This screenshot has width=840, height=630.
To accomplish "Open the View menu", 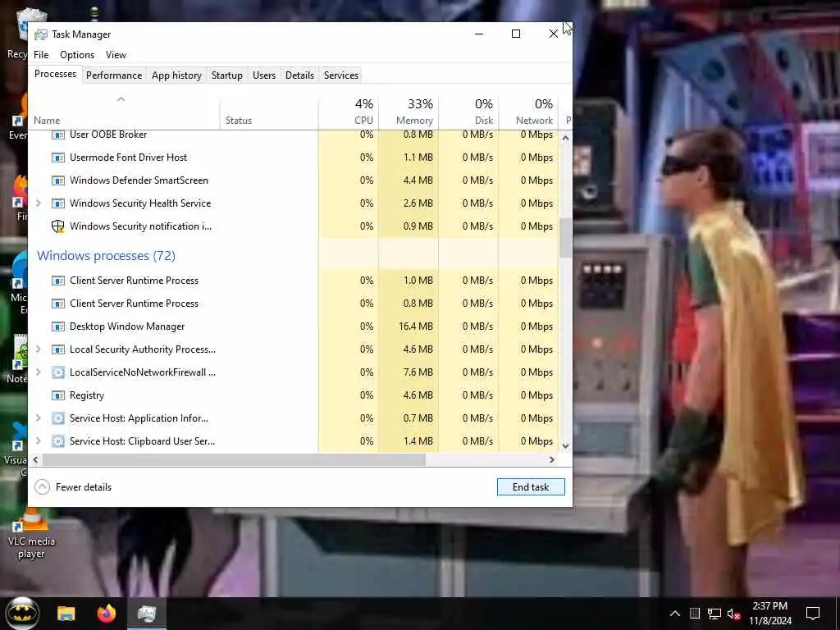I will (116, 55).
